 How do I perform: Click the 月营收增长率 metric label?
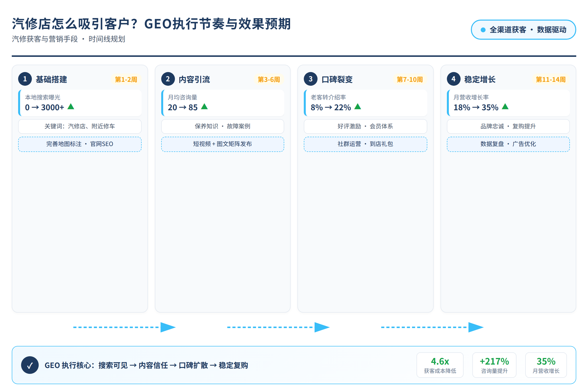(471, 97)
